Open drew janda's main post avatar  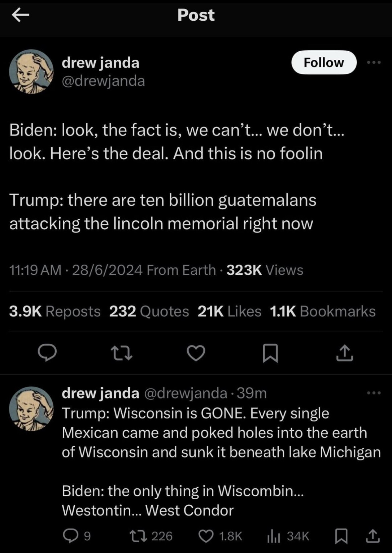click(31, 71)
